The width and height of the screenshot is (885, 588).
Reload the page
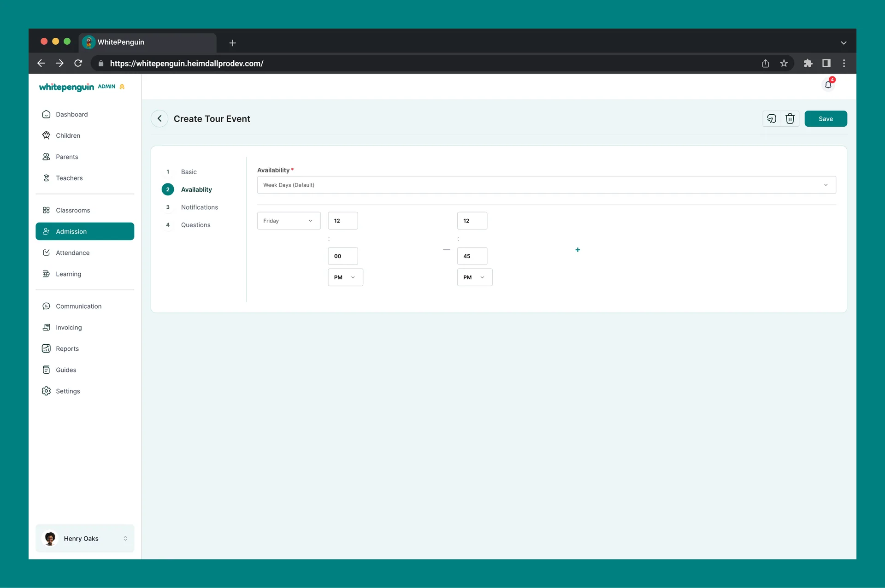coord(78,63)
